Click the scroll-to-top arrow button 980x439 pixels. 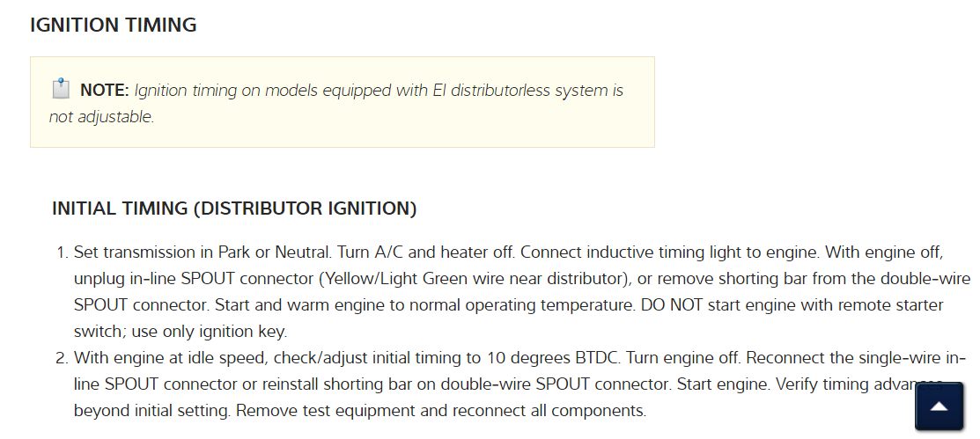click(939, 406)
